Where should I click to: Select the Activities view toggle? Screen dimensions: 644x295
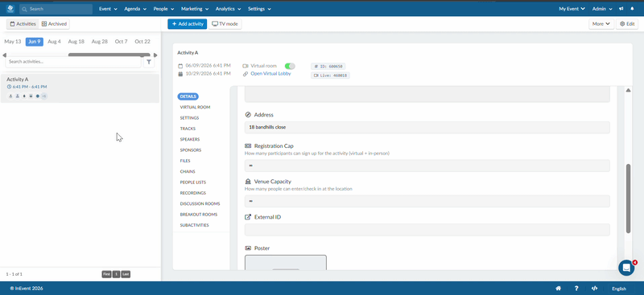23,24
